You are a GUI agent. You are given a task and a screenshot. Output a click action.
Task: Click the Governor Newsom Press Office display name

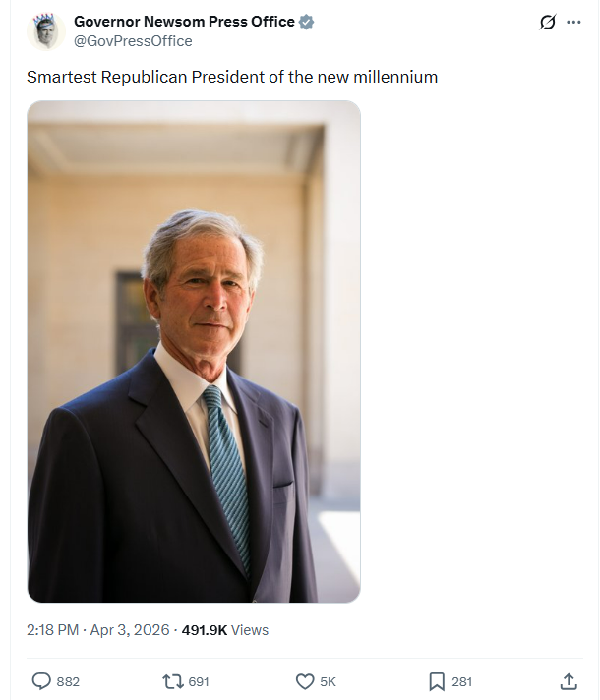coord(184,22)
